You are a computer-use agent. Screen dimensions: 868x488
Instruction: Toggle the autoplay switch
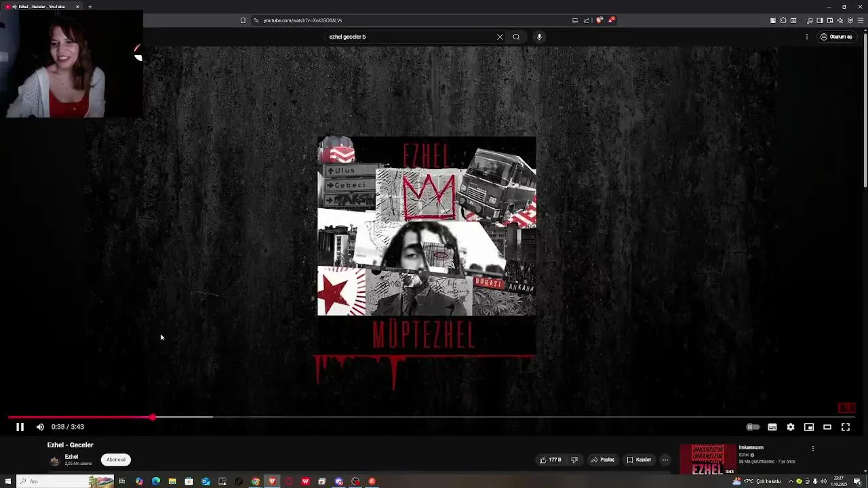pyautogui.click(x=753, y=427)
